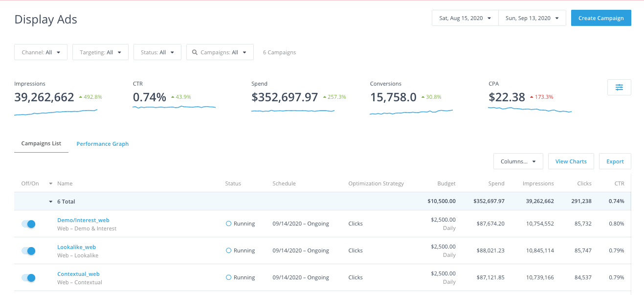Turn off the Contextual_web campaign toggle
The height and width of the screenshot is (295, 644).
coord(28,278)
